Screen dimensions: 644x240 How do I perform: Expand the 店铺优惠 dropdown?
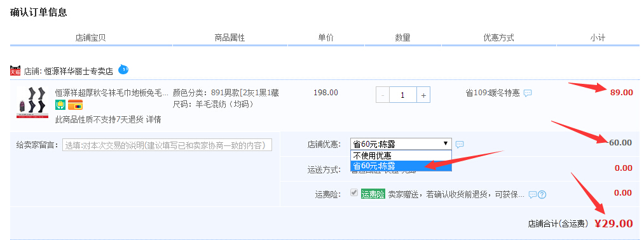pos(401,144)
